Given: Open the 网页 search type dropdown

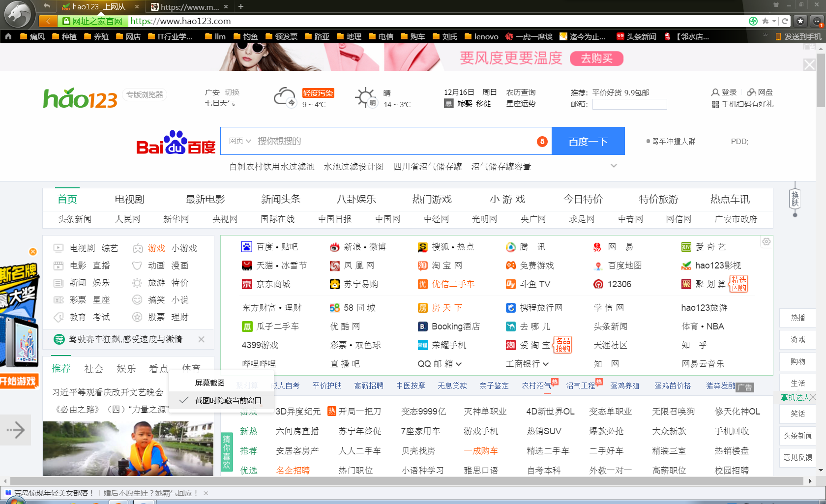Looking at the screenshot, I should click(x=240, y=141).
